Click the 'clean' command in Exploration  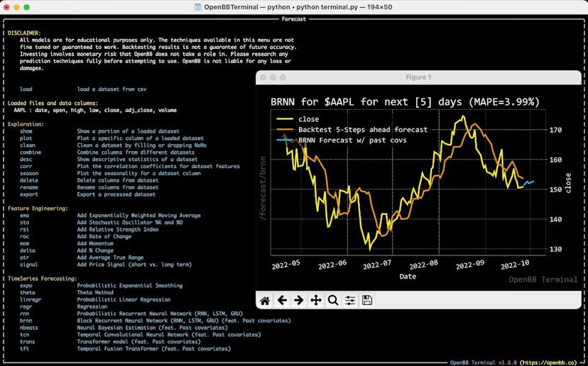[28, 145]
